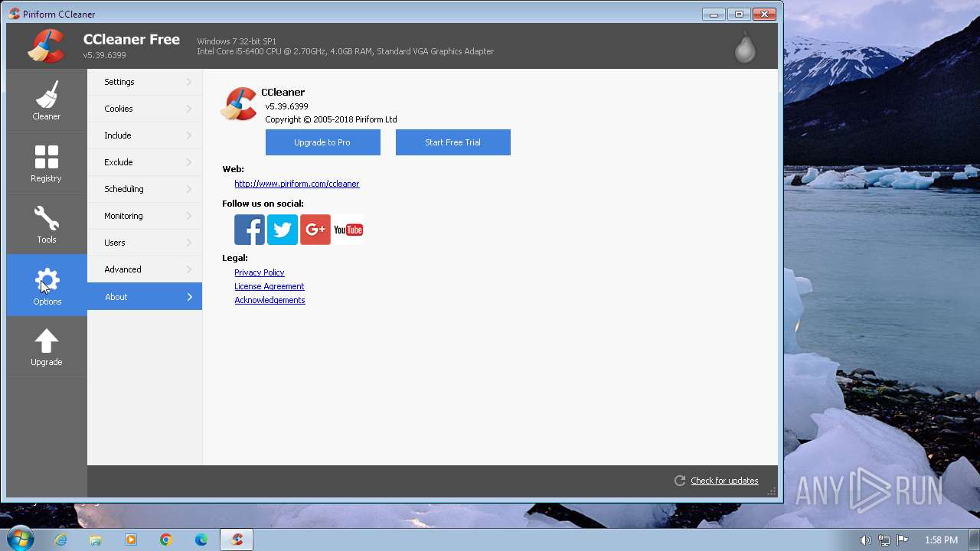Screen dimensions: 980x551
Task: Open the Users options page
Action: click(x=145, y=243)
